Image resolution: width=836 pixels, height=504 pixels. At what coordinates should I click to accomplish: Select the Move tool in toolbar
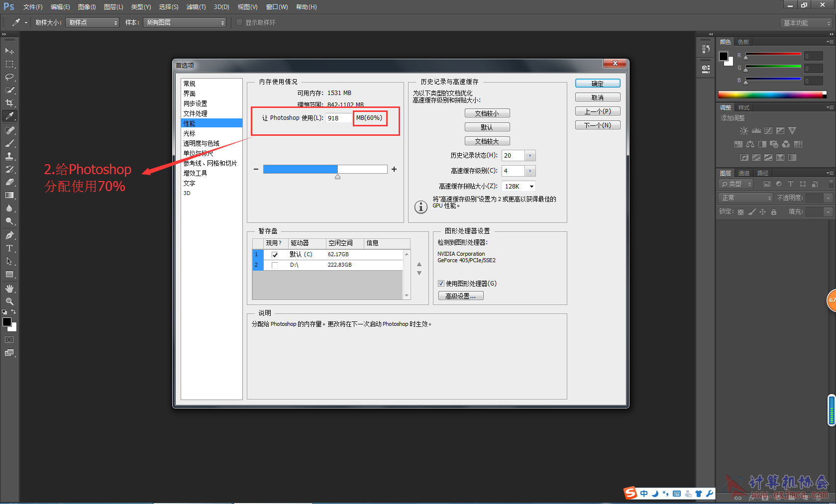(x=9, y=51)
